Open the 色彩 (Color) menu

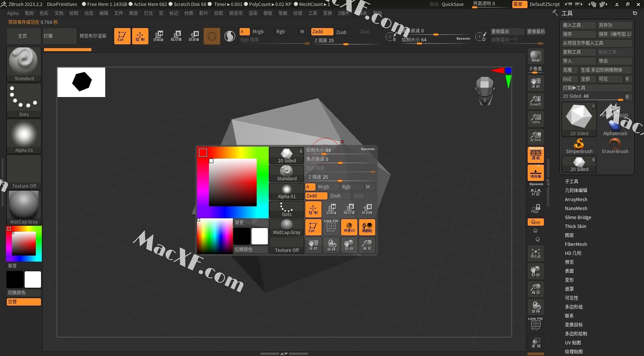pyautogui.click(x=44, y=13)
